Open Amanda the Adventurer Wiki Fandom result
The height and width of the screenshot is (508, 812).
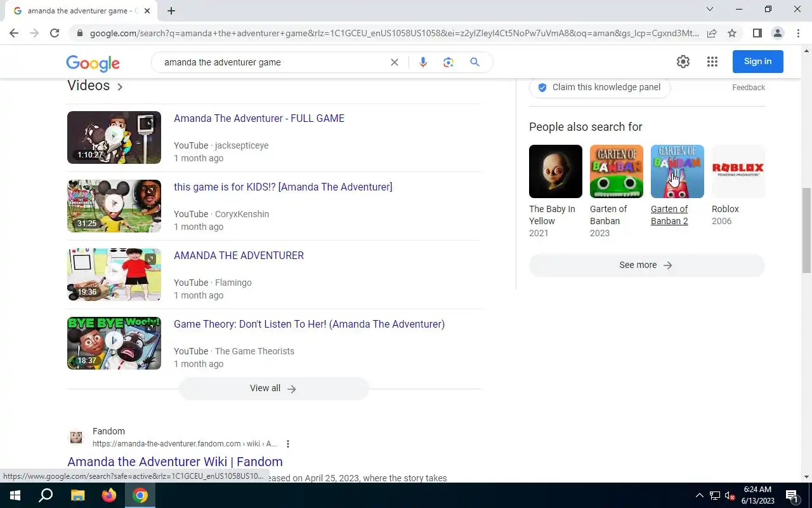tap(175, 462)
